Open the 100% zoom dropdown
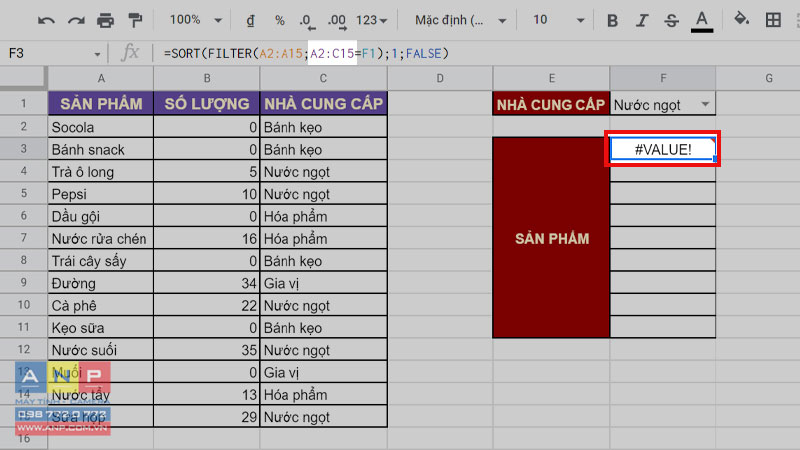Screen dimensions: 800x450 196,20
